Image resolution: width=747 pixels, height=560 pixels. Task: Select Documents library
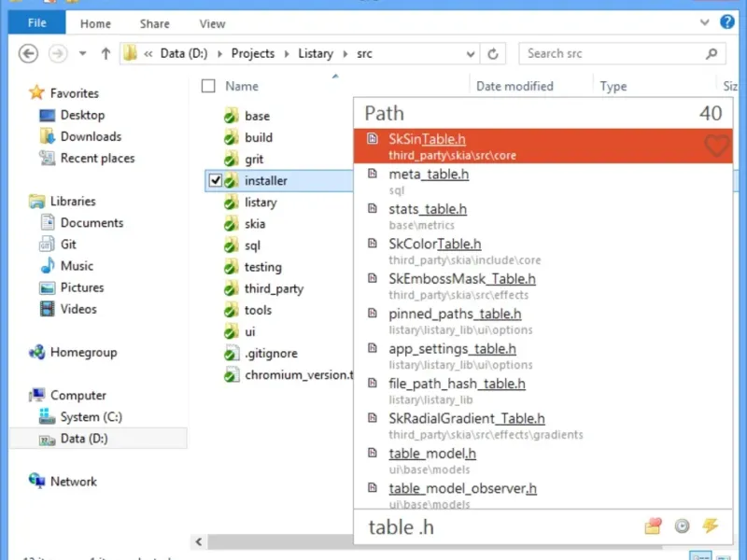coord(92,222)
